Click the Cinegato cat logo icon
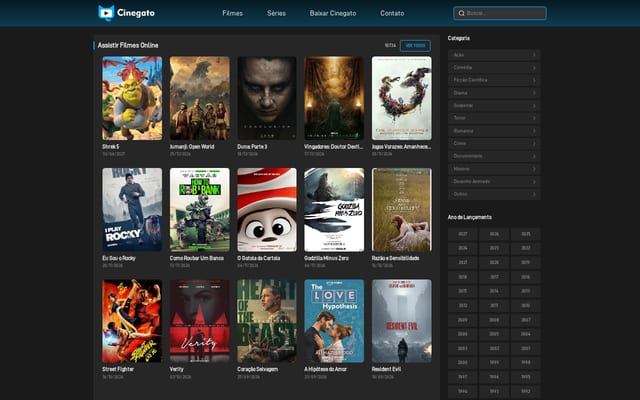640x400 pixels. coord(106,13)
